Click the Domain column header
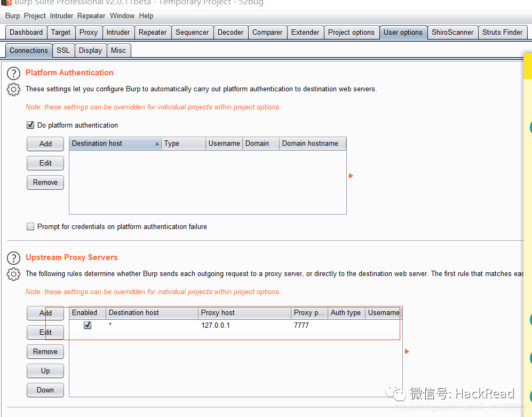 coord(260,143)
